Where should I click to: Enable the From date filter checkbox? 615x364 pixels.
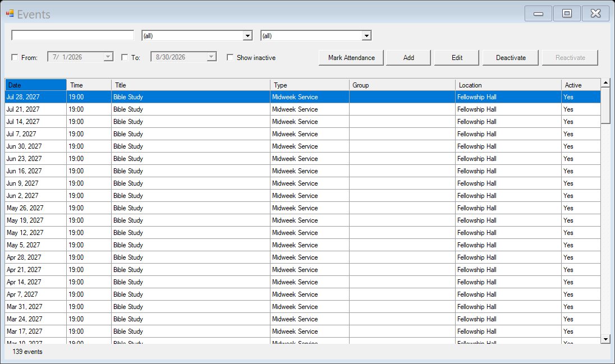[x=15, y=57]
